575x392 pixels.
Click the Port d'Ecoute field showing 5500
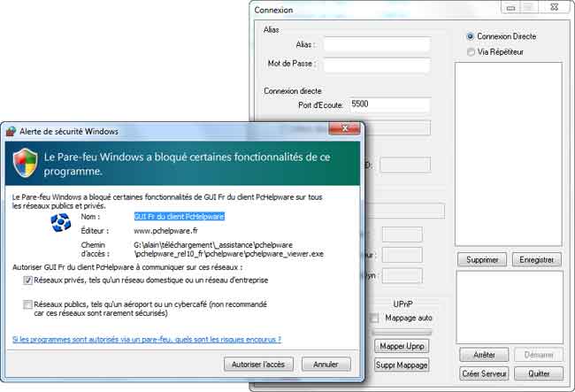pyautogui.click(x=389, y=104)
